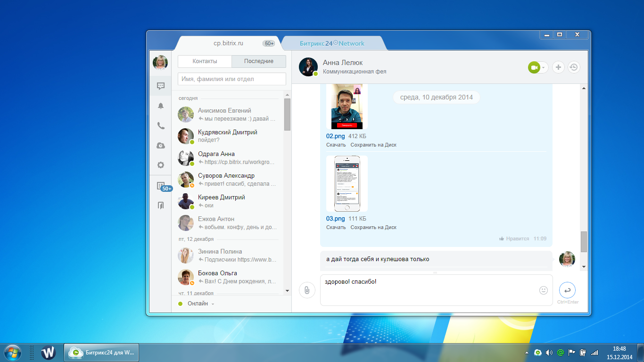Show hidden tray icons arrow
Viewport: 644px width, 362px height.
527,353
